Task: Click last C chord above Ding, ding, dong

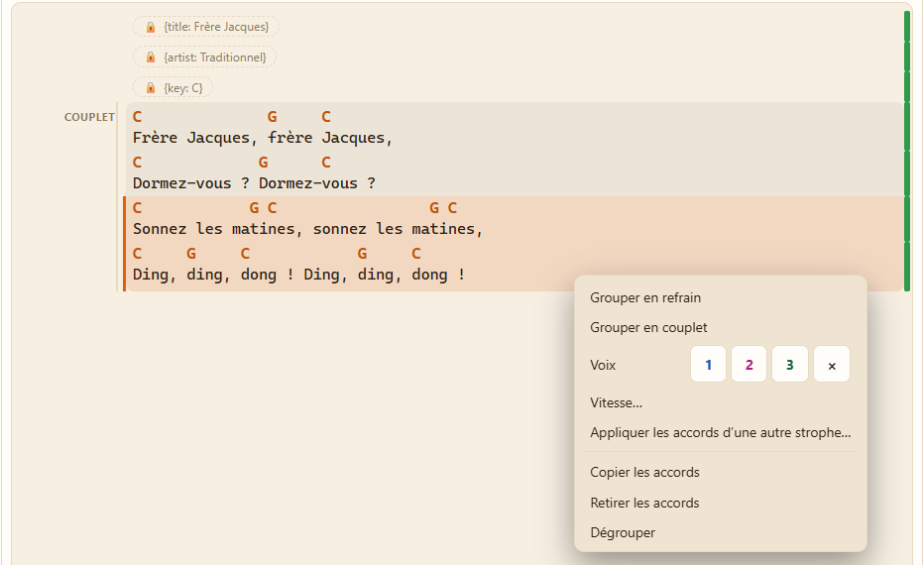Action: tap(416, 254)
